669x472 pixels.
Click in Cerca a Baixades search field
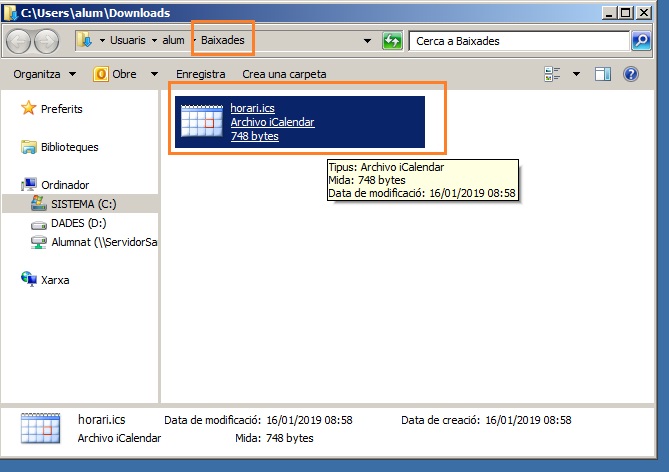coord(519,41)
